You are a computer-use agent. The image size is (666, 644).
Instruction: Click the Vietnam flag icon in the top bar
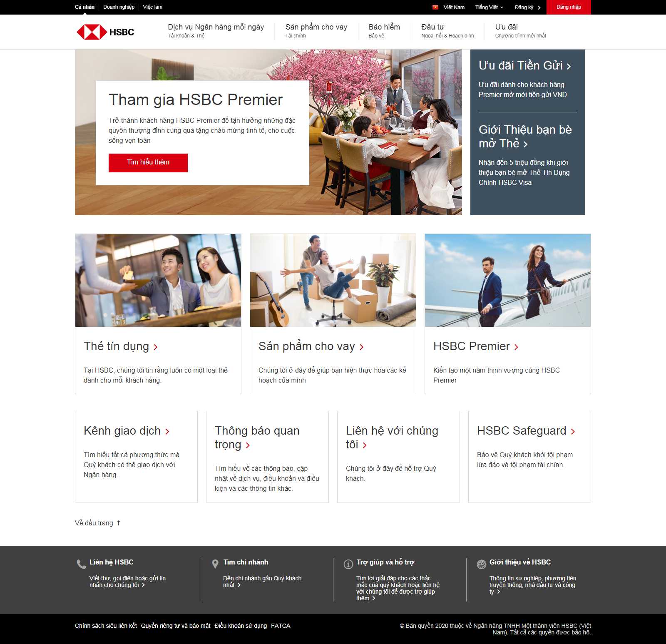tap(435, 7)
